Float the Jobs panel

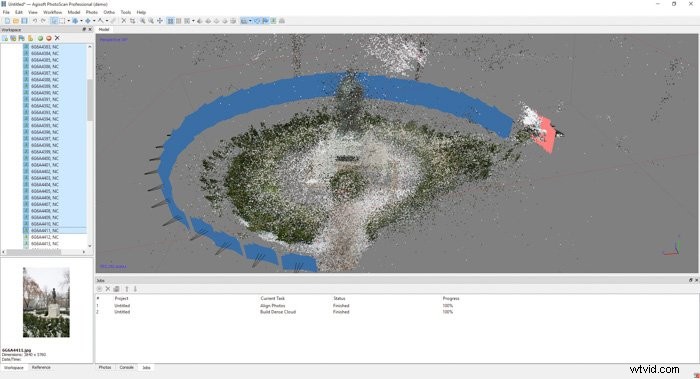691,280
